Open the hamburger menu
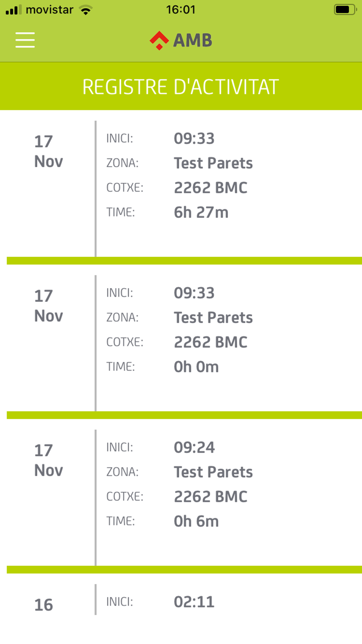This screenshot has height=644, width=362. 25,40
